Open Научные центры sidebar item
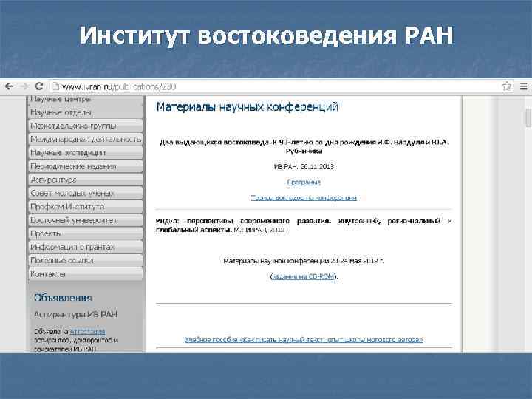532x399 pixels. pyautogui.click(x=86, y=100)
